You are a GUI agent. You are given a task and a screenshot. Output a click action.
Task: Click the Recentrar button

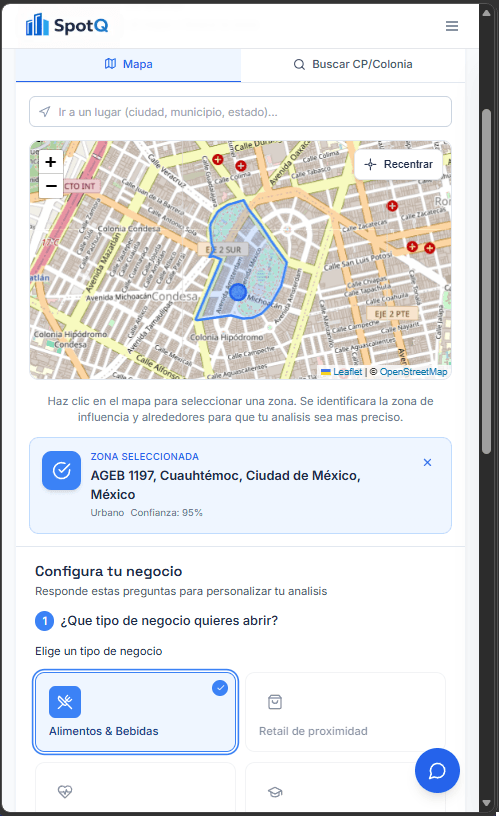coord(399,164)
